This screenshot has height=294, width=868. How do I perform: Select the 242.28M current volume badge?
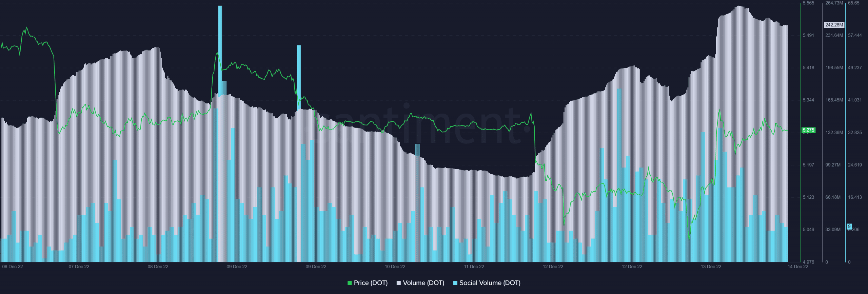pyautogui.click(x=834, y=25)
